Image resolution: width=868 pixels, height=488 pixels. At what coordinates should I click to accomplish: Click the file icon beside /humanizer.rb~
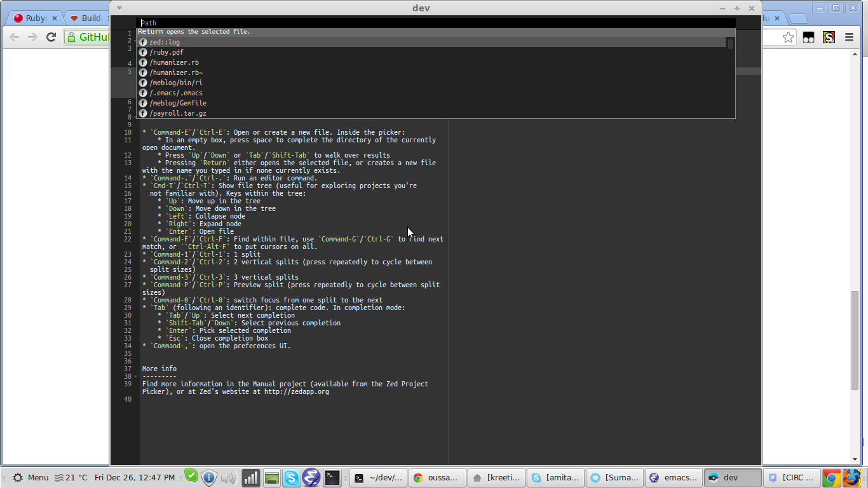pos(143,72)
